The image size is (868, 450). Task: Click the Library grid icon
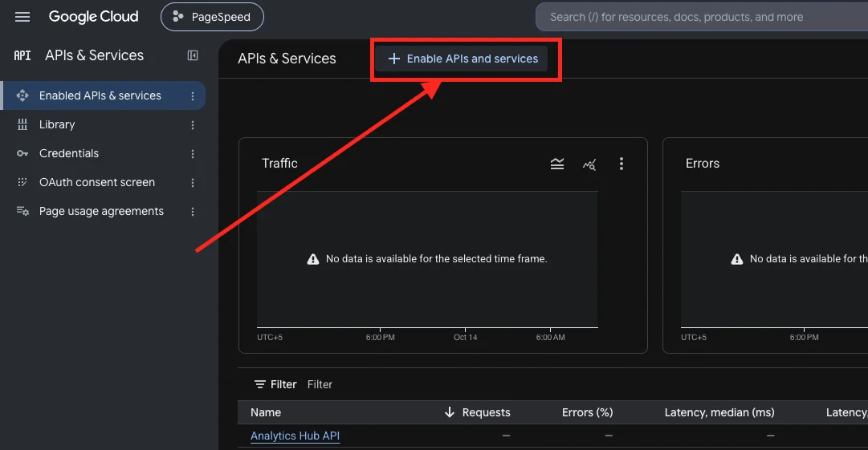click(x=22, y=124)
